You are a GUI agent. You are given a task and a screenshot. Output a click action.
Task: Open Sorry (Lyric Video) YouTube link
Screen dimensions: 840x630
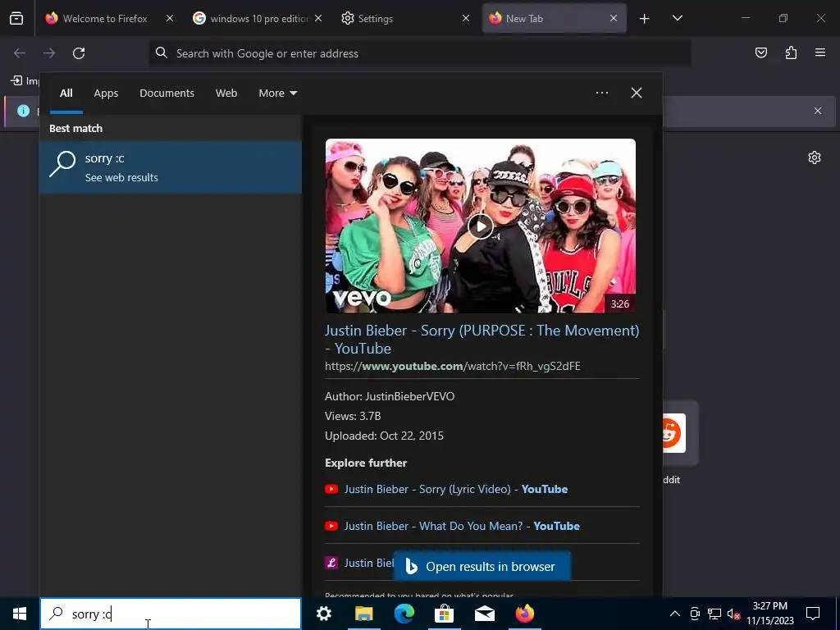pyautogui.click(x=455, y=489)
